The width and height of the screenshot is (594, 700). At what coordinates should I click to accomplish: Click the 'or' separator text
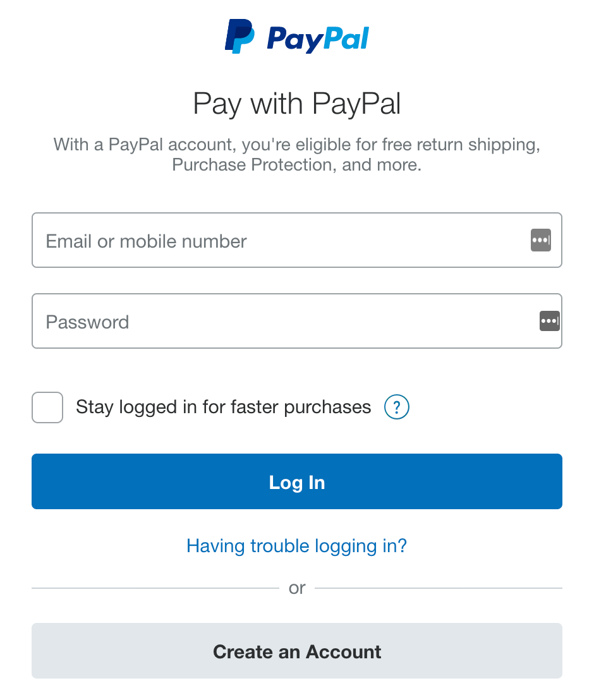point(297,588)
